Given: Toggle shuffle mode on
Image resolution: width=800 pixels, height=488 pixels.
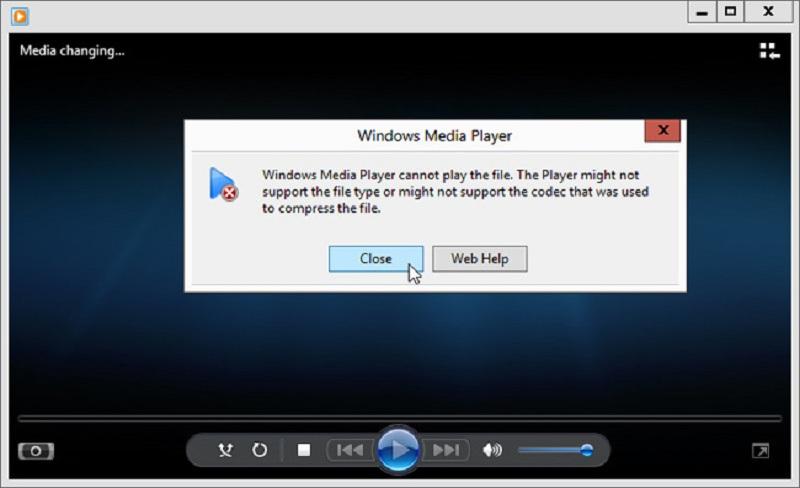Looking at the screenshot, I should click(x=226, y=450).
